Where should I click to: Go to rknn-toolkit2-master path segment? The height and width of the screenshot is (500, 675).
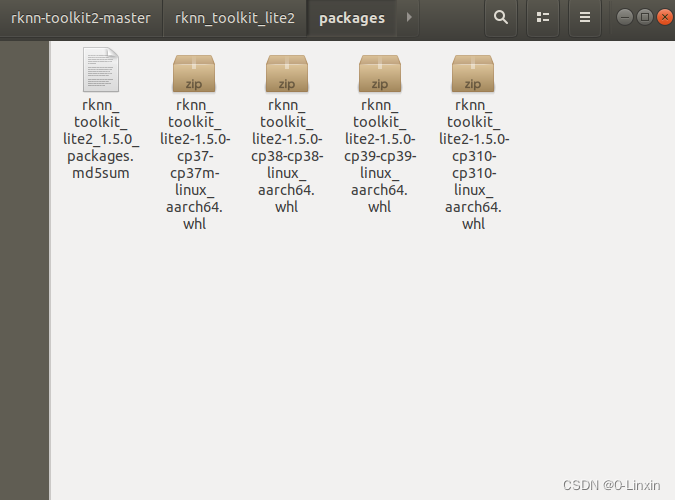coord(81,18)
